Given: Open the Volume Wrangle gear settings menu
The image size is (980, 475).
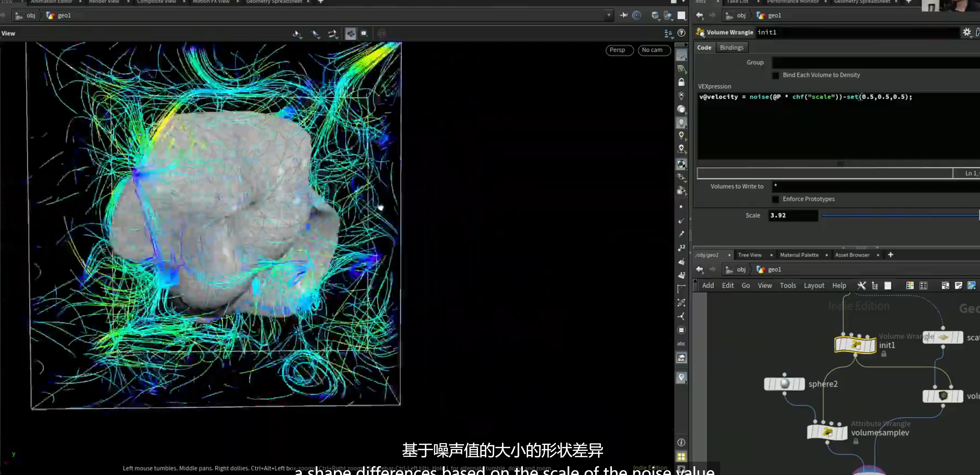Looking at the screenshot, I should click(x=967, y=32).
